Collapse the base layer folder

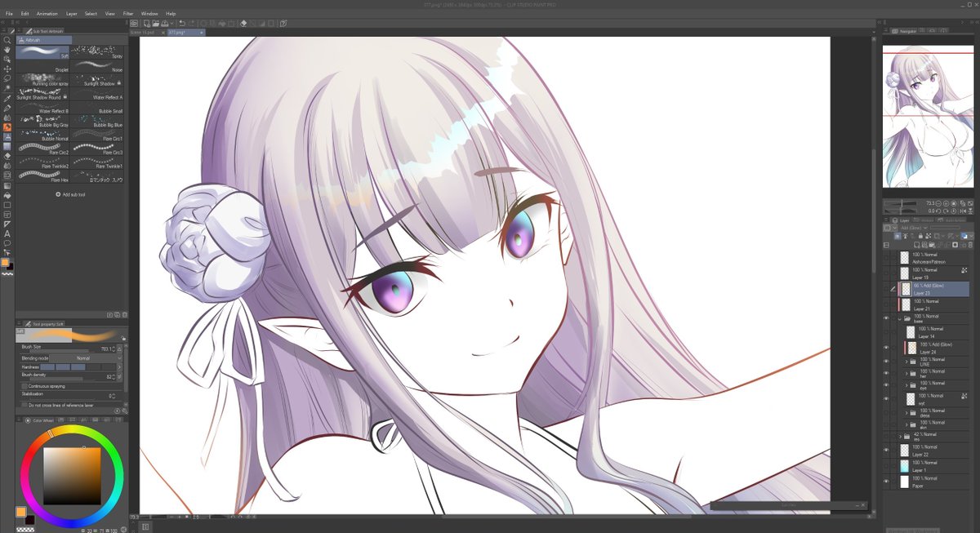pos(900,319)
